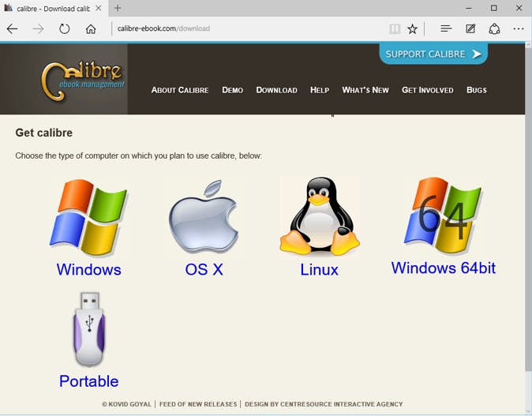532x416 pixels.
Task: Click the Linux penguin icon
Action: pyautogui.click(x=319, y=216)
